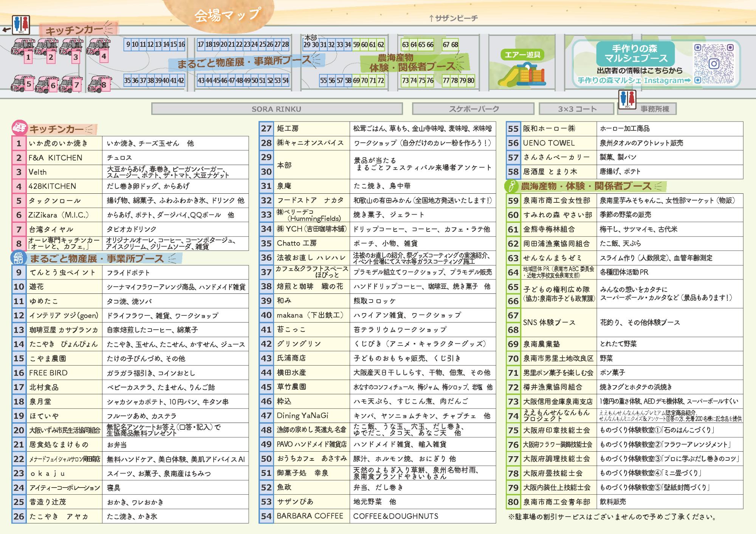Click the 横田水産 entry
Image resolution: width=756 pixels, height=534 pixels.
291,372
